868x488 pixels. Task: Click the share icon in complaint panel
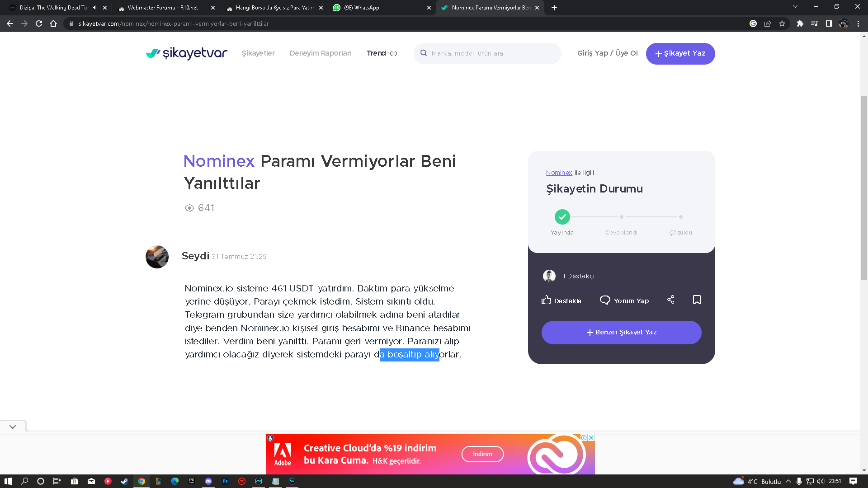click(671, 300)
